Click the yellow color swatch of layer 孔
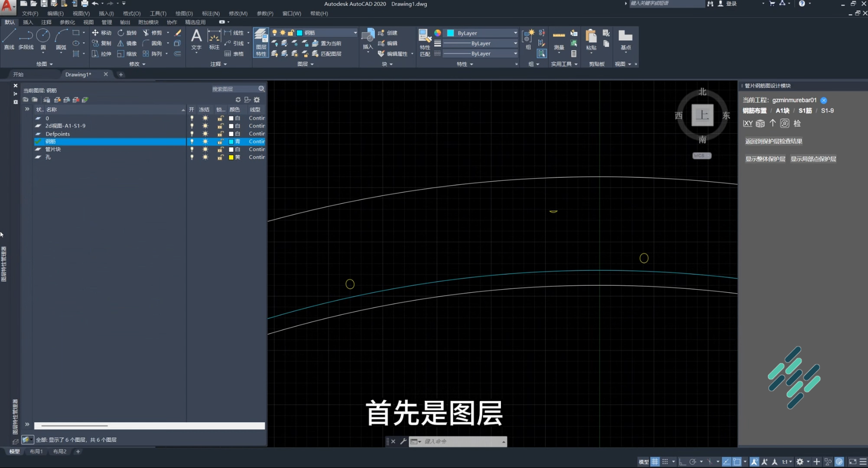 [231, 158]
